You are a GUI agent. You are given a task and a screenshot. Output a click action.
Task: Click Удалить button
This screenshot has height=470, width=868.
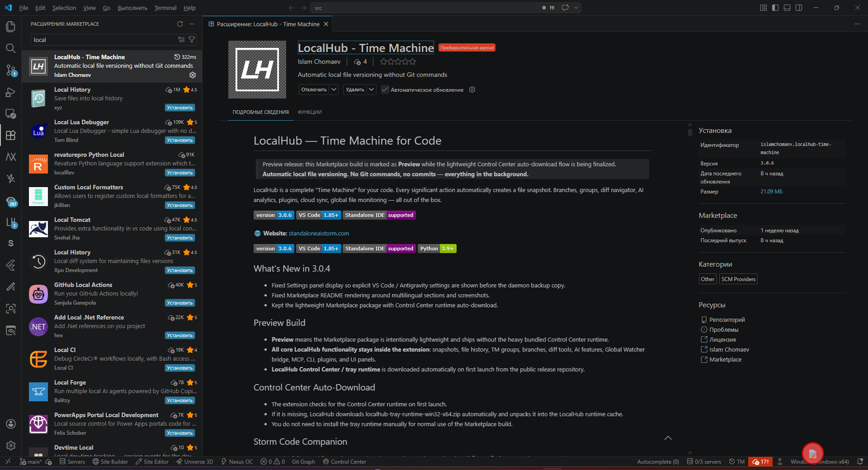[355, 89]
